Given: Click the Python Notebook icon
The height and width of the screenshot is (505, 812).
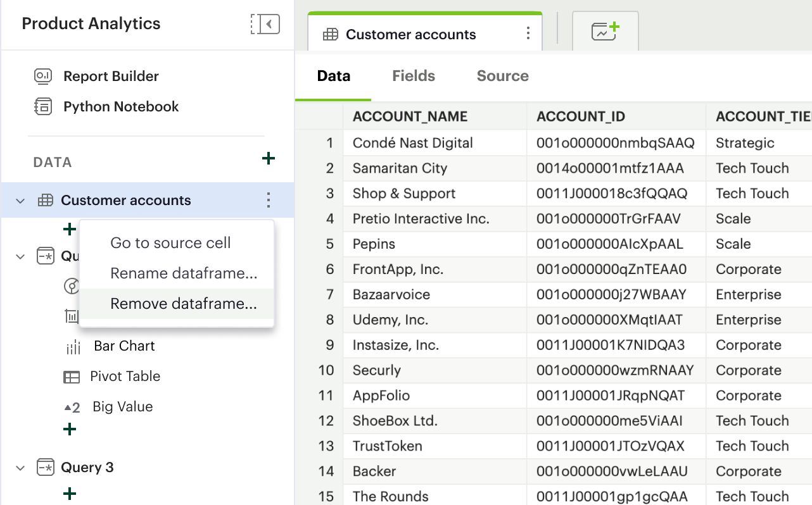Looking at the screenshot, I should 42,107.
